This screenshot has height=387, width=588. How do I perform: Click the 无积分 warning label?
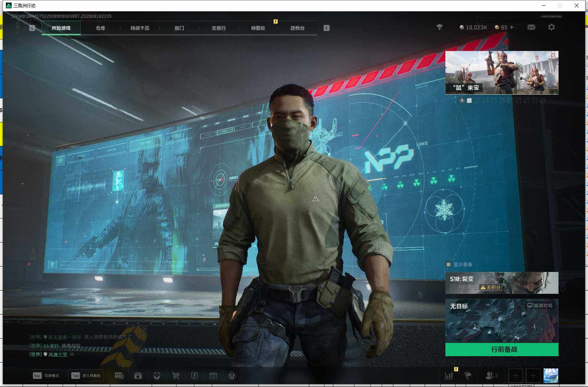[490, 287]
